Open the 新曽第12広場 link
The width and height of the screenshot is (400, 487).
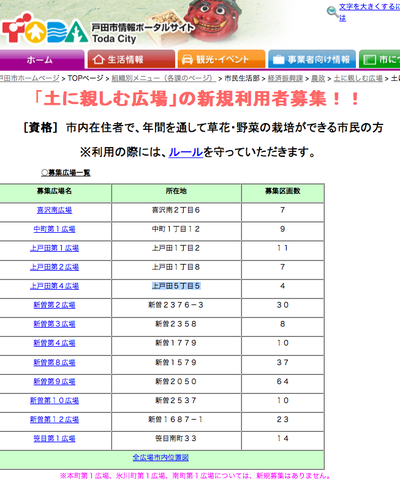coord(54,419)
